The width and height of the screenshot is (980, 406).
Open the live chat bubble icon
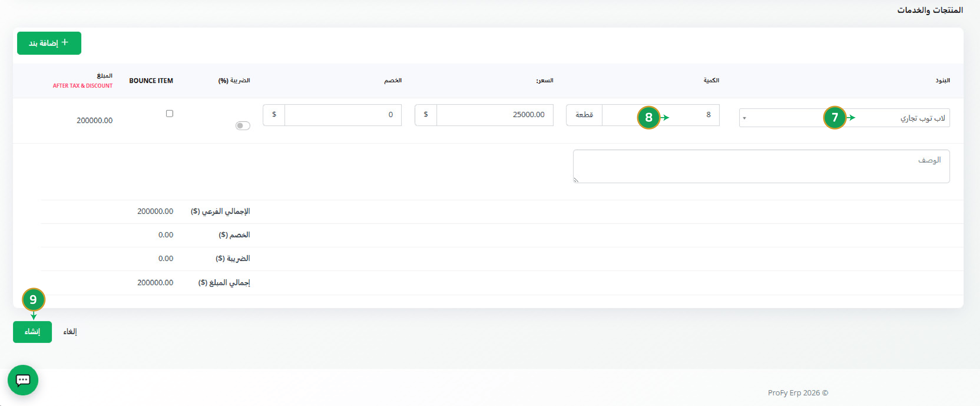(23, 380)
